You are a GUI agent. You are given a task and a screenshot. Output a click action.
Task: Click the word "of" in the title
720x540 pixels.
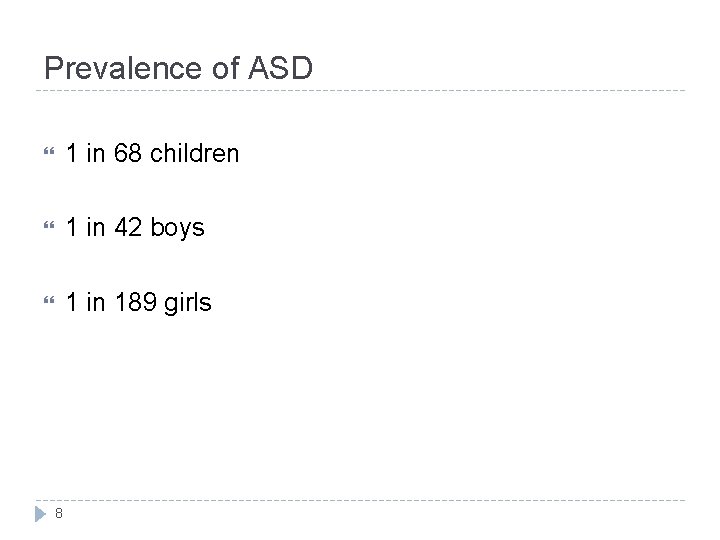(x=220, y=68)
